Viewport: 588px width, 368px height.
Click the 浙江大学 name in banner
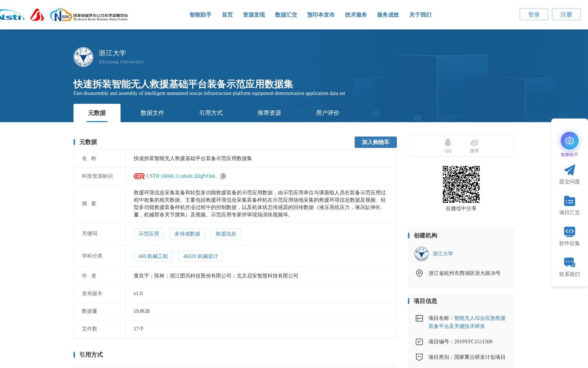tap(112, 53)
